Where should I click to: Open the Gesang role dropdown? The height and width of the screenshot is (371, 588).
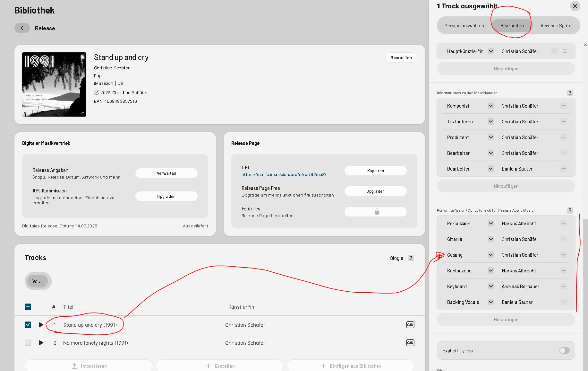click(x=490, y=255)
